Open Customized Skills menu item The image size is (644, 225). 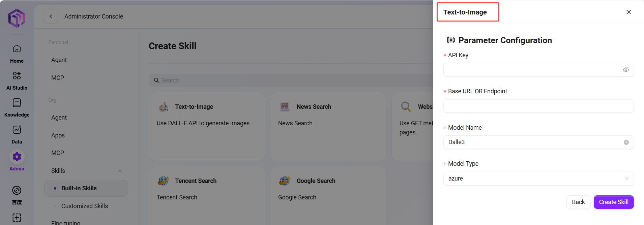pos(84,206)
